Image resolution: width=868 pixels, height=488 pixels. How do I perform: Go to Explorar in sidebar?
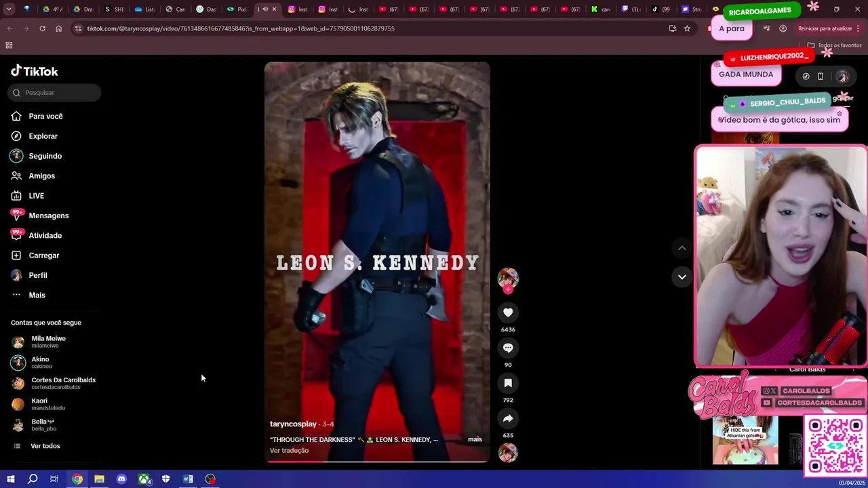point(34,136)
